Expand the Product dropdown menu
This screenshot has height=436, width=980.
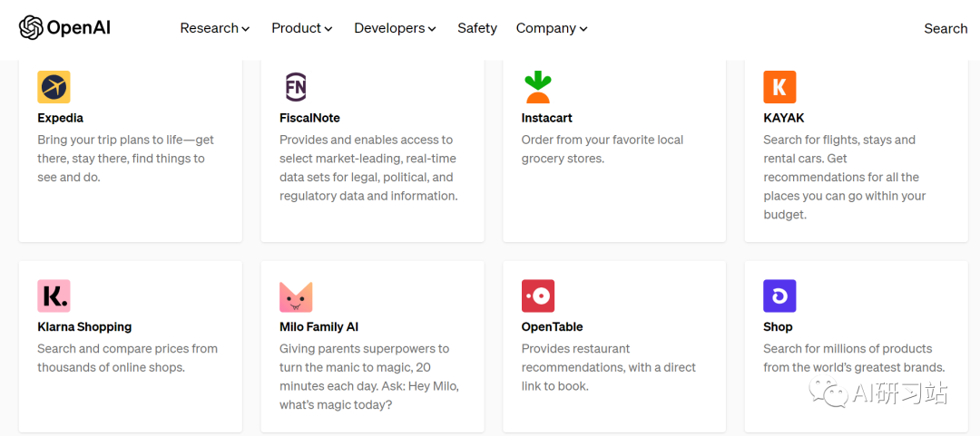coord(302,28)
